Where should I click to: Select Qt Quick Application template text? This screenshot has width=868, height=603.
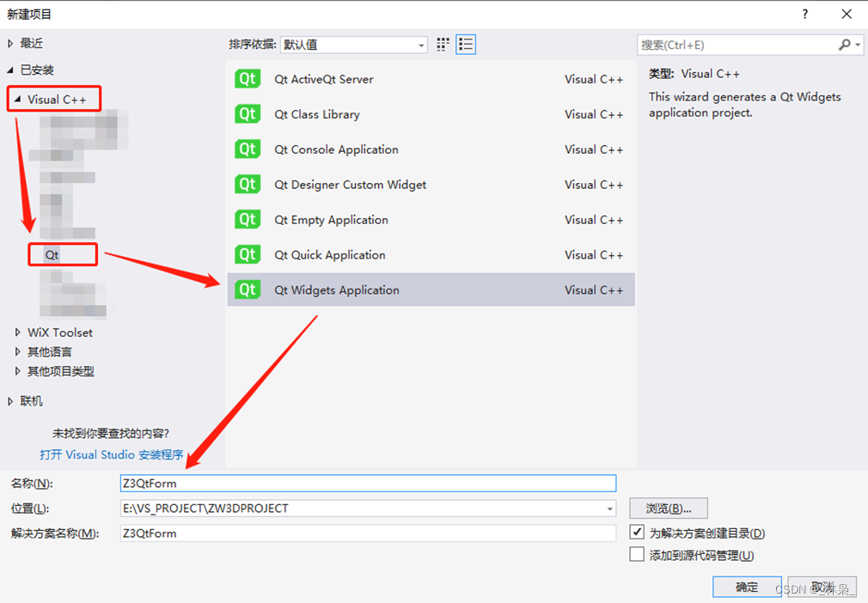click(330, 254)
